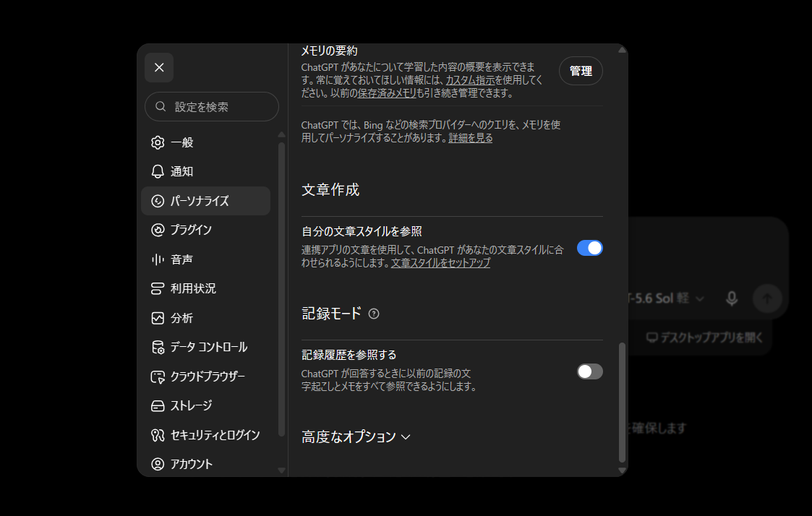Open the 詳細を見る link
The image size is (812, 516).
[470, 137]
